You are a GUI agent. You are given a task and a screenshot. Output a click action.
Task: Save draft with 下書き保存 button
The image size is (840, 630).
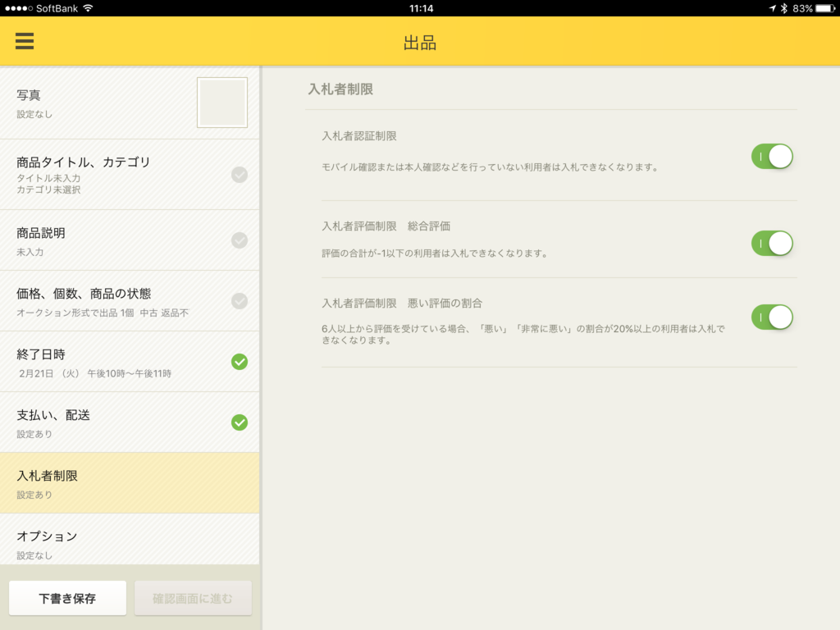coord(67,598)
